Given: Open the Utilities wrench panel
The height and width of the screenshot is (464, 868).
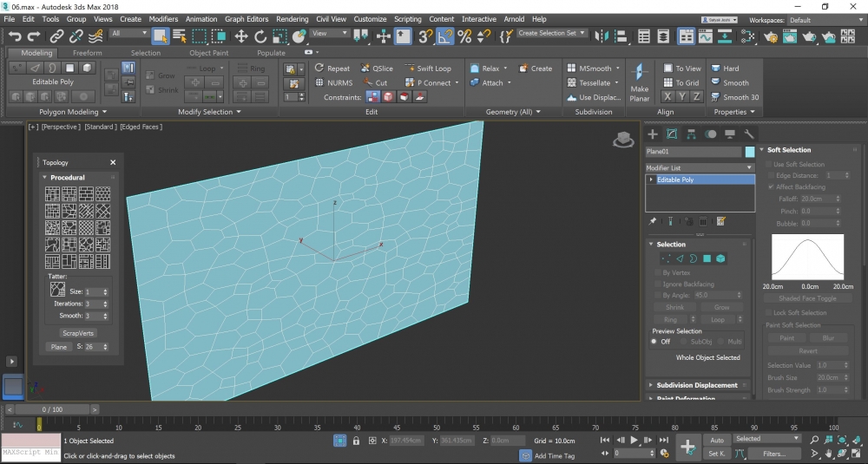Looking at the screenshot, I should [748, 134].
